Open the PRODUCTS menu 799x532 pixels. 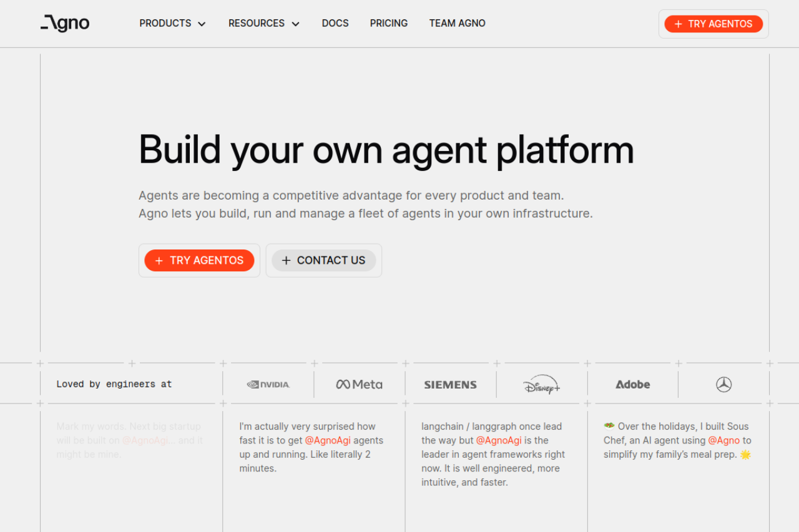pyautogui.click(x=165, y=23)
